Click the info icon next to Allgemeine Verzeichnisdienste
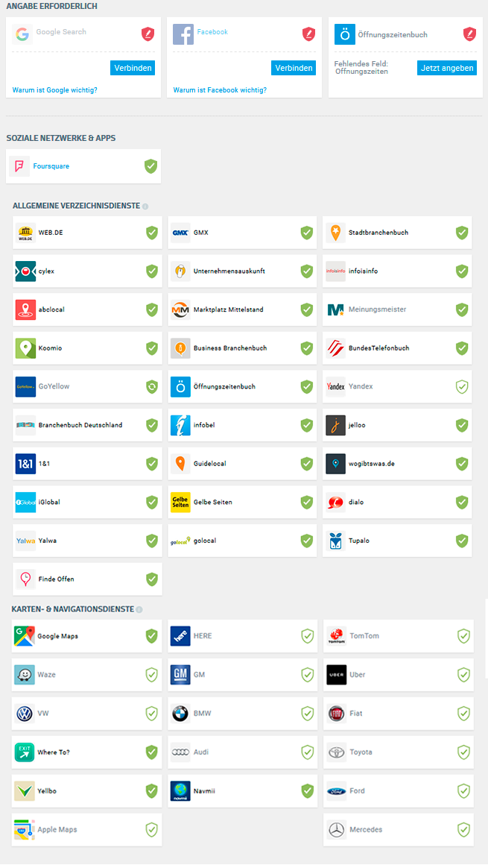 tap(145, 207)
